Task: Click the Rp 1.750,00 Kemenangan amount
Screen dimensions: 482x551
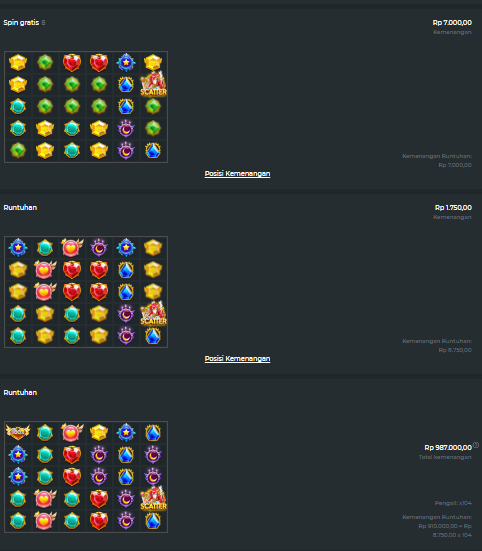Action: point(453,208)
